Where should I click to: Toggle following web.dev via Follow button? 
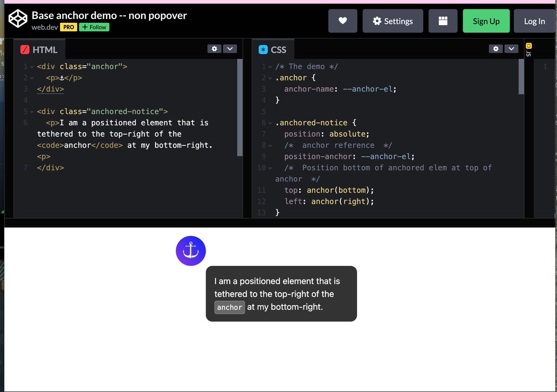pyautogui.click(x=94, y=27)
